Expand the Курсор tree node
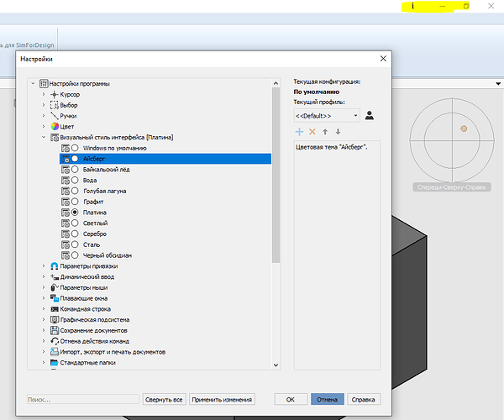This screenshot has width=504, height=420. (x=44, y=94)
